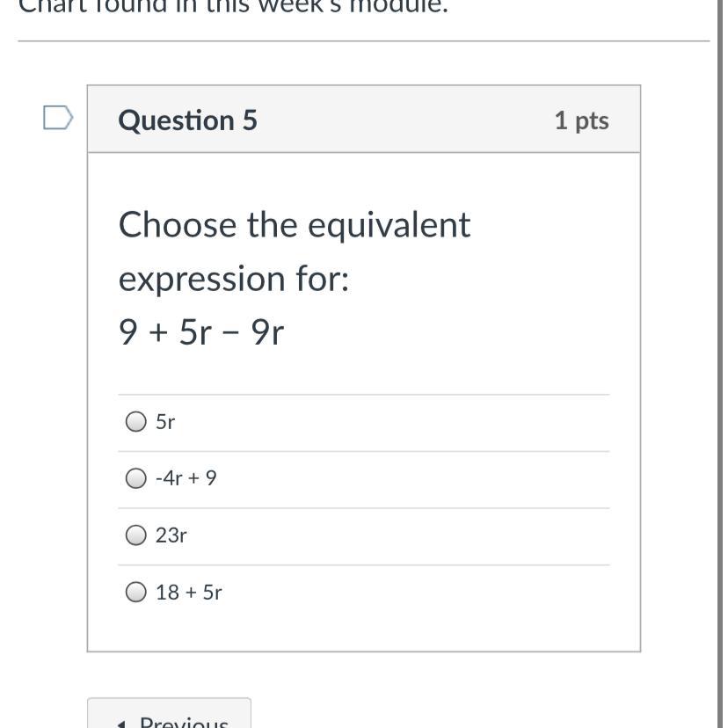Click the "23r" answer label text
This screenshot has width=728, height=728.
coord(171,535)
